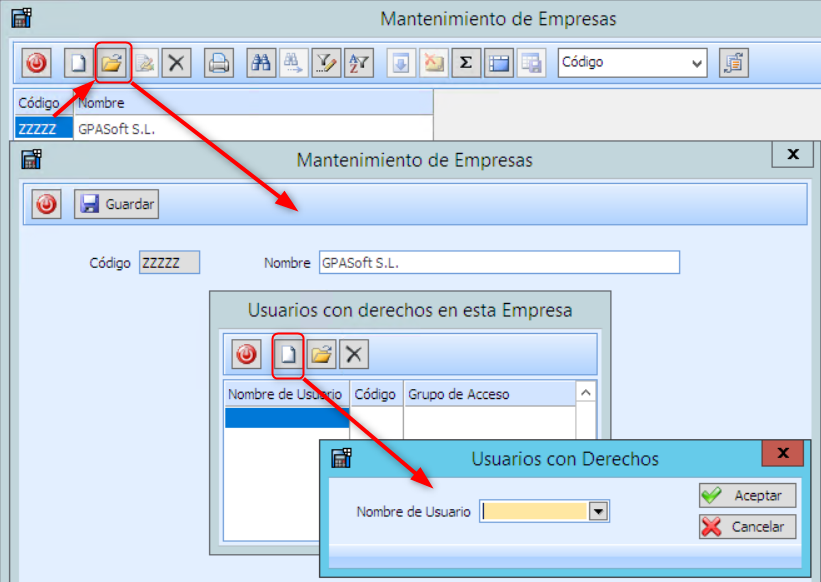Open the Nombre de Usuario dropdown arrow
This screenshot has width=821, height=582.
point(598,511)
